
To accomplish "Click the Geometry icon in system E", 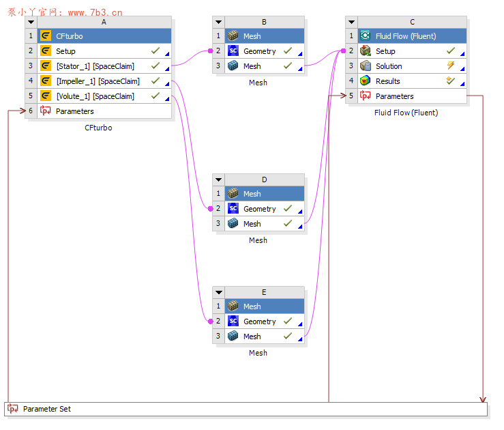I will (x=233, y=321).
